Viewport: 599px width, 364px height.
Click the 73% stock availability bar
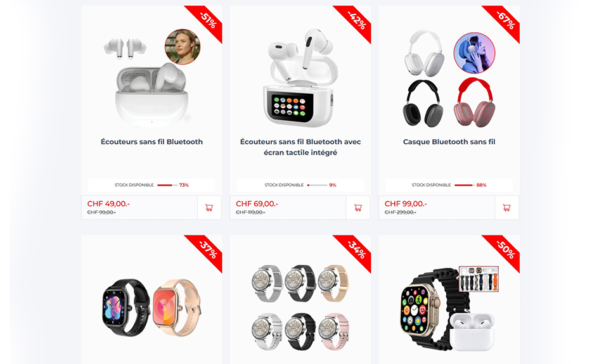pyautogui.click(x=167, y=185)
